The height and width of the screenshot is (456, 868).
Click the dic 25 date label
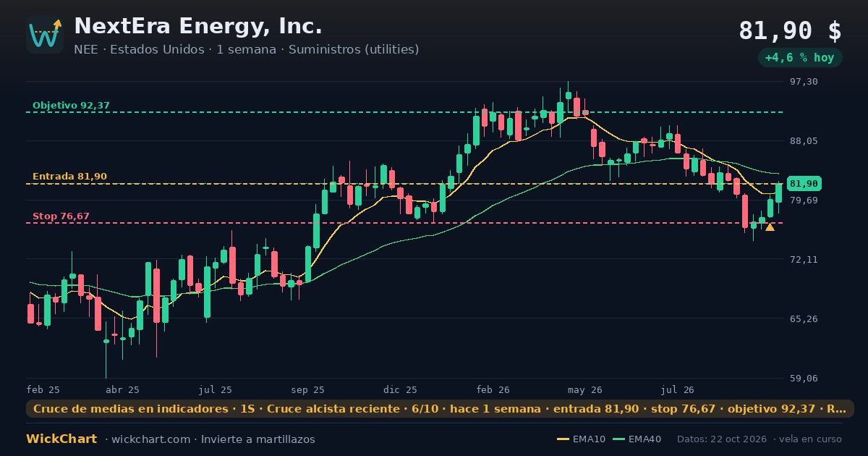pyautogui.click(x=401, y=389)
